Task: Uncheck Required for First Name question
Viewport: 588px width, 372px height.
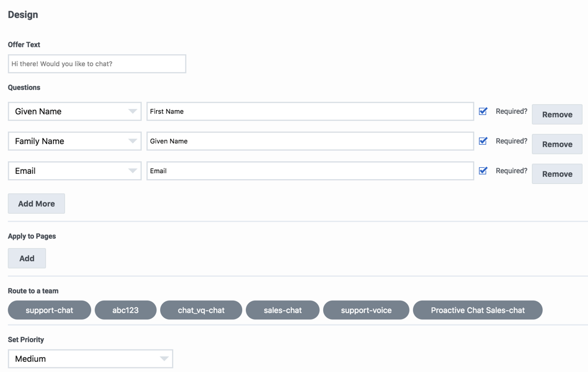Action: 483,111
